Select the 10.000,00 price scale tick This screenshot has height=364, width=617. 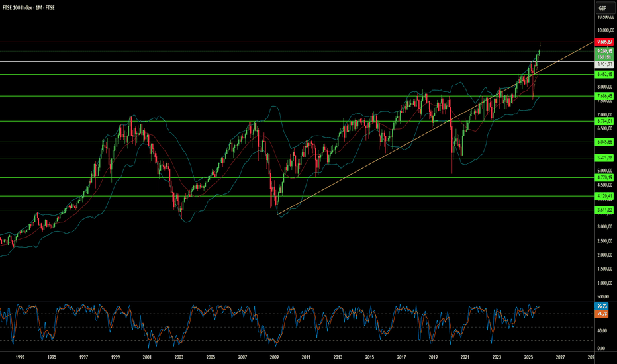point(606,30)
